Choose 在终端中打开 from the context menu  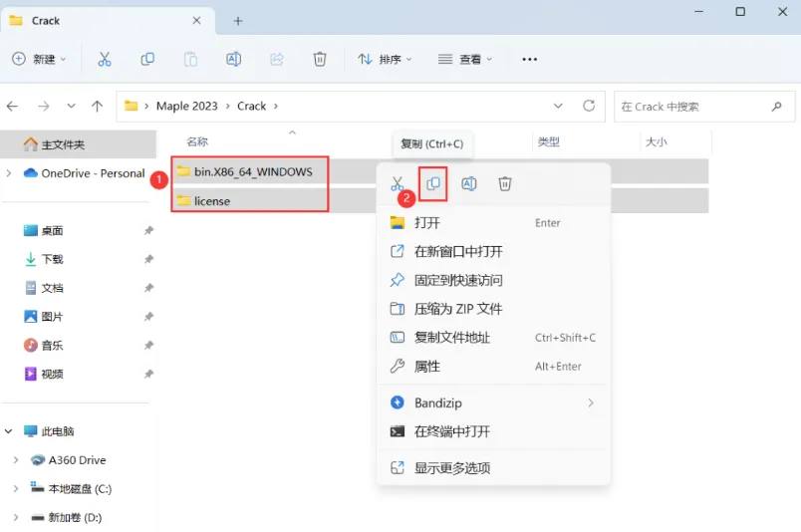tap(493, 431)
